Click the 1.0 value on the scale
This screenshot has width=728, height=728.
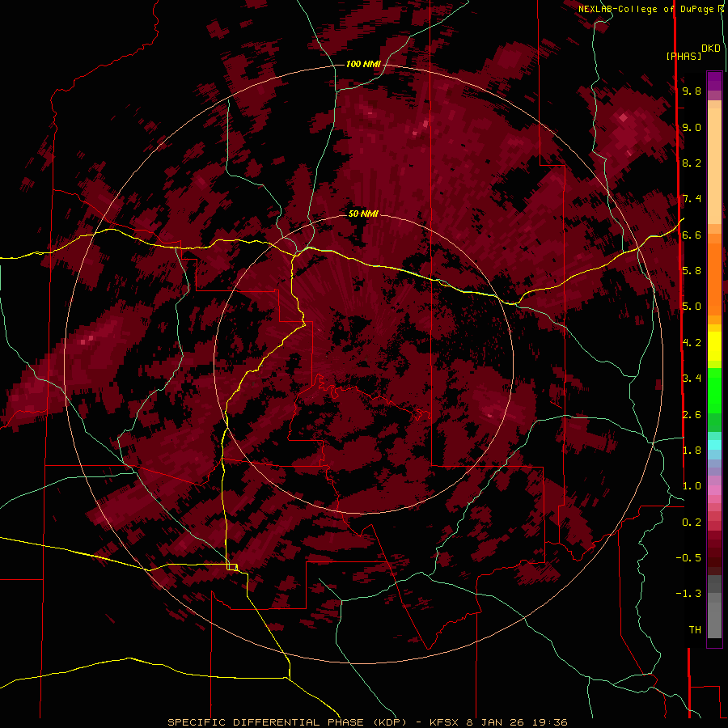click(x=692, y=486)
